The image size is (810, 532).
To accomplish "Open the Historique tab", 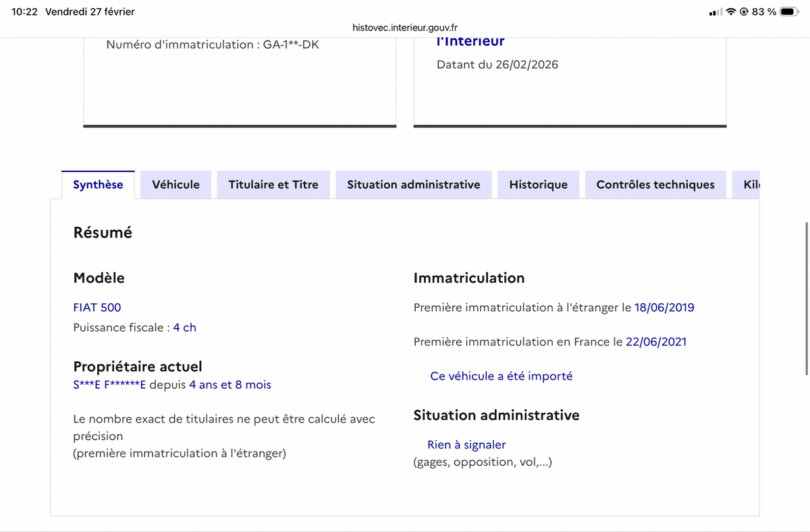I will (x=538, y=184).
